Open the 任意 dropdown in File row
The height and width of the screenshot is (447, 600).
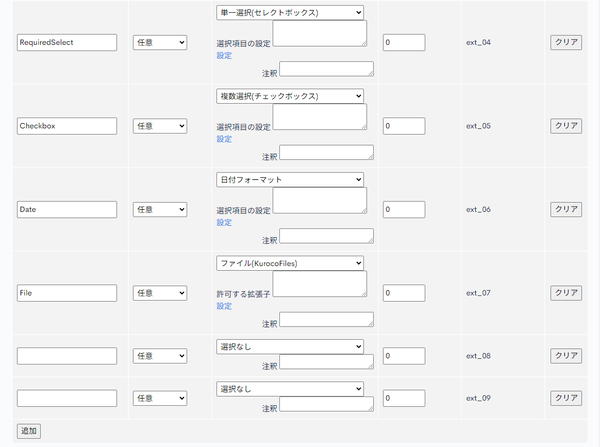160,293
